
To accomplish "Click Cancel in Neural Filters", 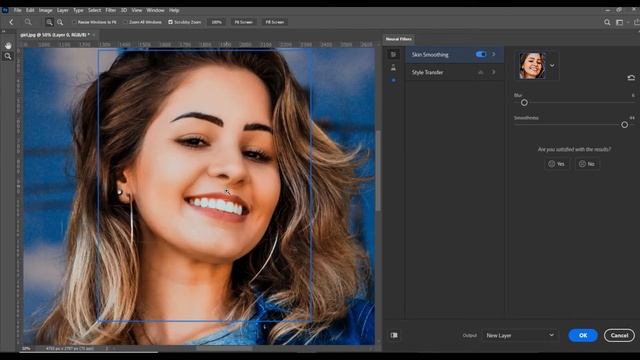I will point(619,335).
